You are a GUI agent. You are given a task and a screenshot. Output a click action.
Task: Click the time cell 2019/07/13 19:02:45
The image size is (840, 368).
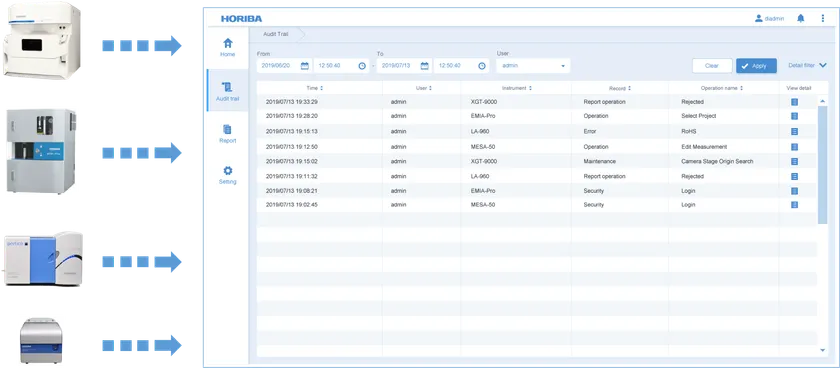(292, 205)
